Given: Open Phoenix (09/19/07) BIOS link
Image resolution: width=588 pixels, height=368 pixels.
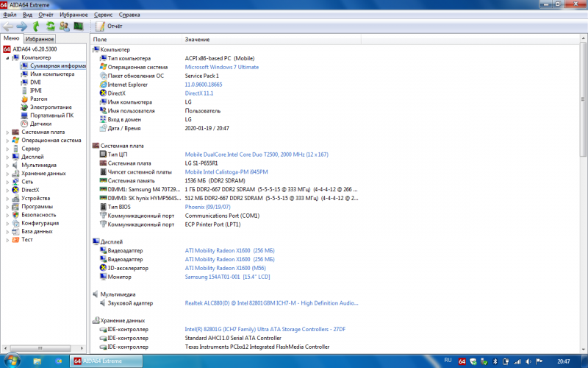Looking at the screenshot, I should [207, 207].
